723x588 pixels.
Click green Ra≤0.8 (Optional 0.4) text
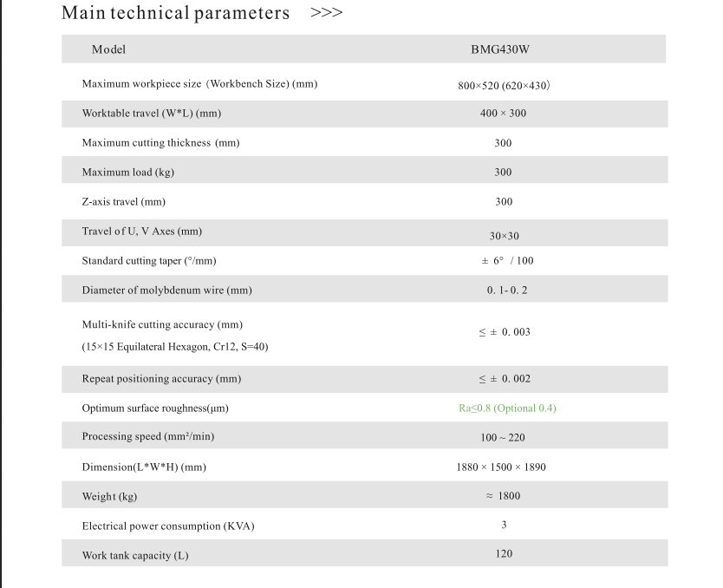(x=507, y=408)
